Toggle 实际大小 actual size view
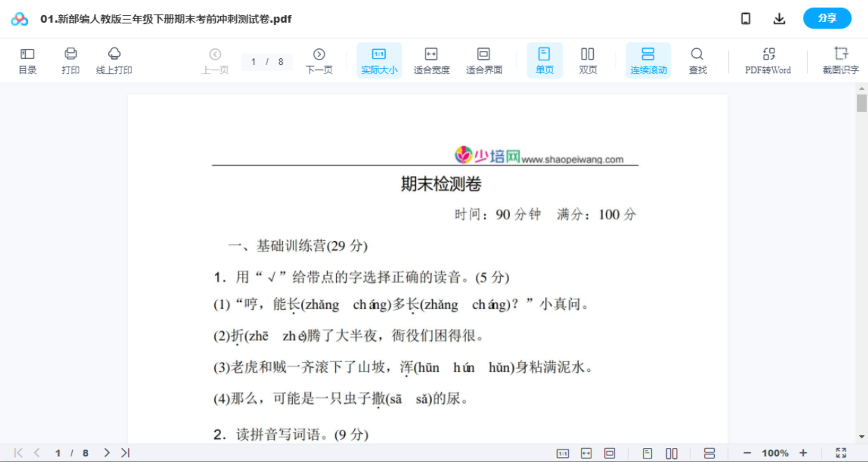The height and width of the screenshot is (462, 868). (x=379, y=60)
